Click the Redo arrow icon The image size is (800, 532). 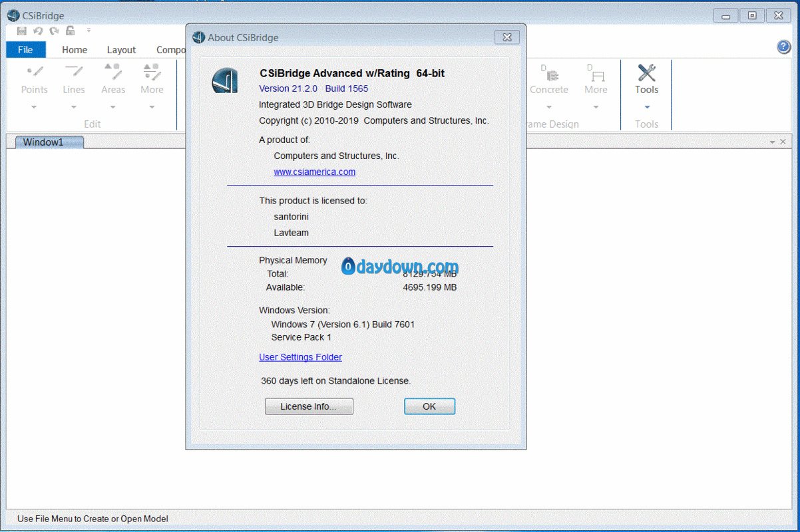pyautogui.click(x=54, y=31)
